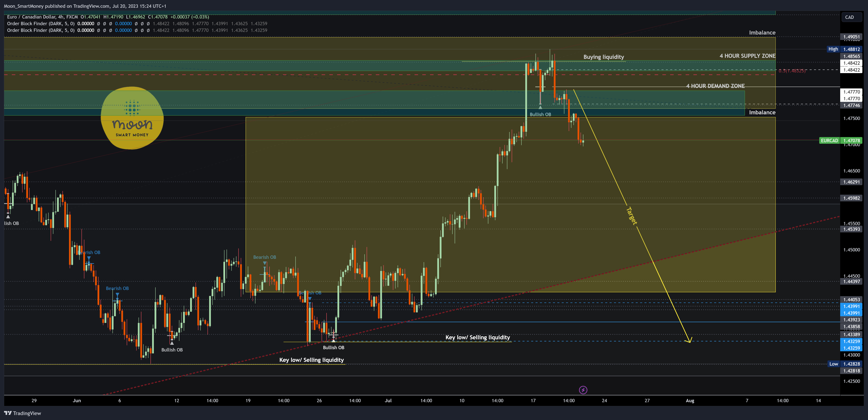Select the 1.42818 price axis label
868x420 pixels.
coord(851,371)
